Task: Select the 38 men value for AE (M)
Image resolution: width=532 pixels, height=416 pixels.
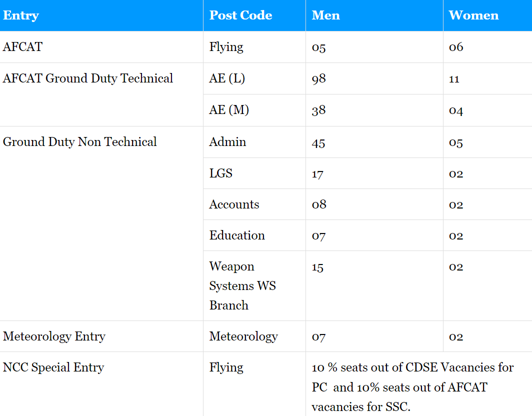Action: tap(318, 110)
